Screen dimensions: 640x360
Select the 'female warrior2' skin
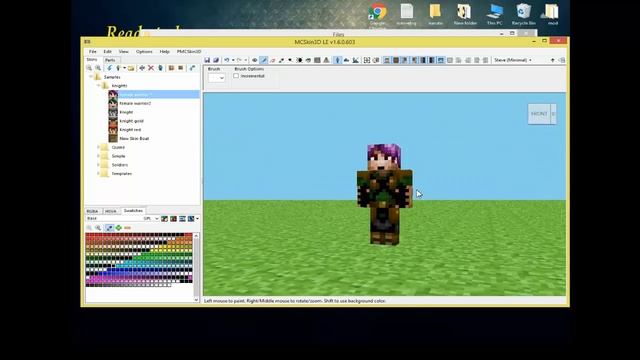coord(135,103)
